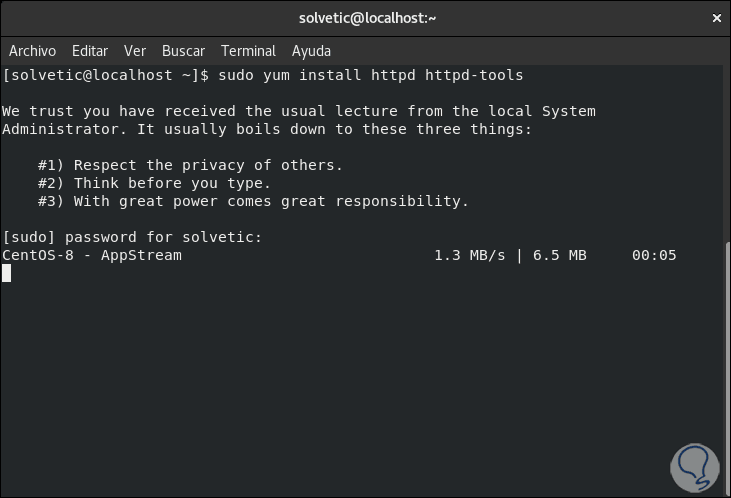The image size is (731, 498).
Task: Open the Ayuda menu
Action: [x=311, y=51]
